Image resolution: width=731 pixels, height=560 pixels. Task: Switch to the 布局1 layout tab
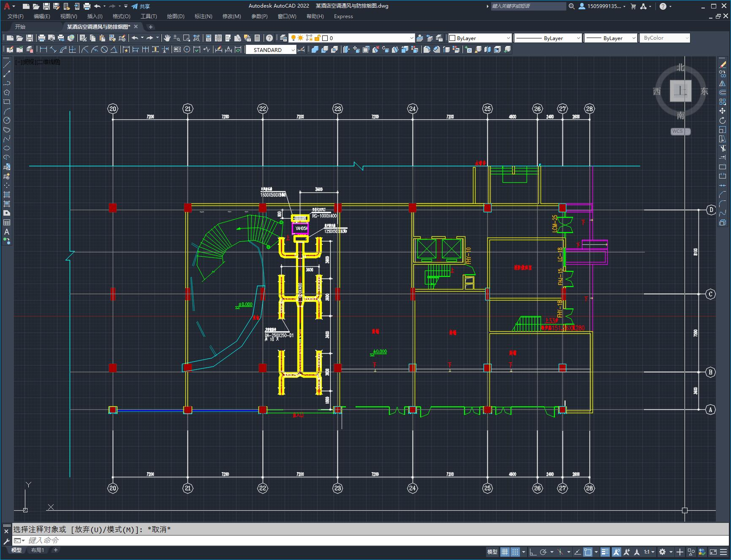[x=38, y=550]
